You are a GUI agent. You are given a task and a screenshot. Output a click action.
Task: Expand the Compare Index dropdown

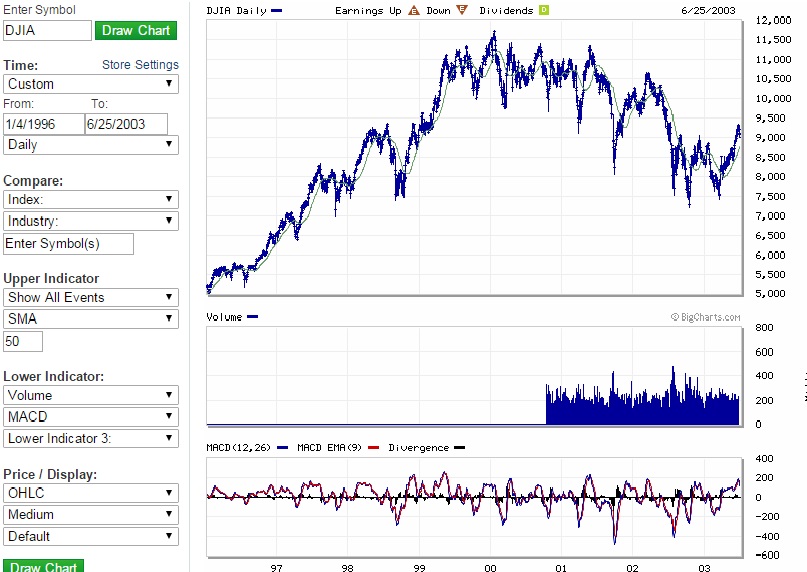coord(91,199)
